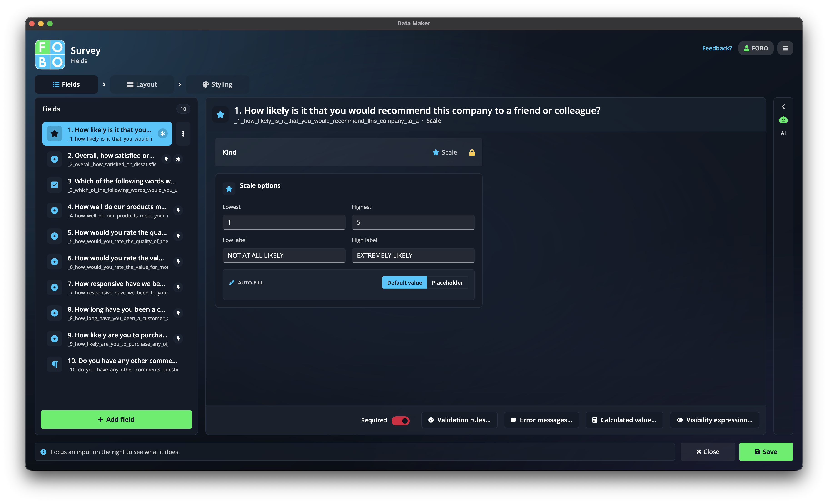Click the asterisk icon on field 2
Screen dimensions: 828x504
pos(178,159)
